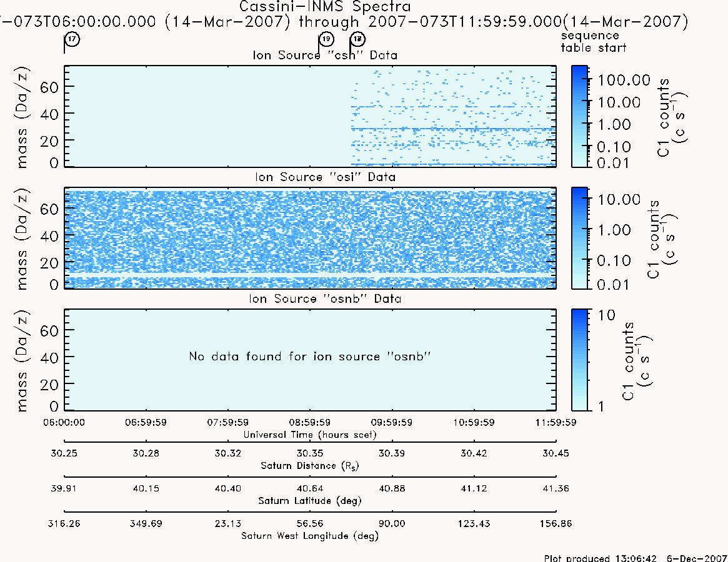
Task: Click the osi panel 'mass (Da/z)' axis label
Action: click(21, 239)
